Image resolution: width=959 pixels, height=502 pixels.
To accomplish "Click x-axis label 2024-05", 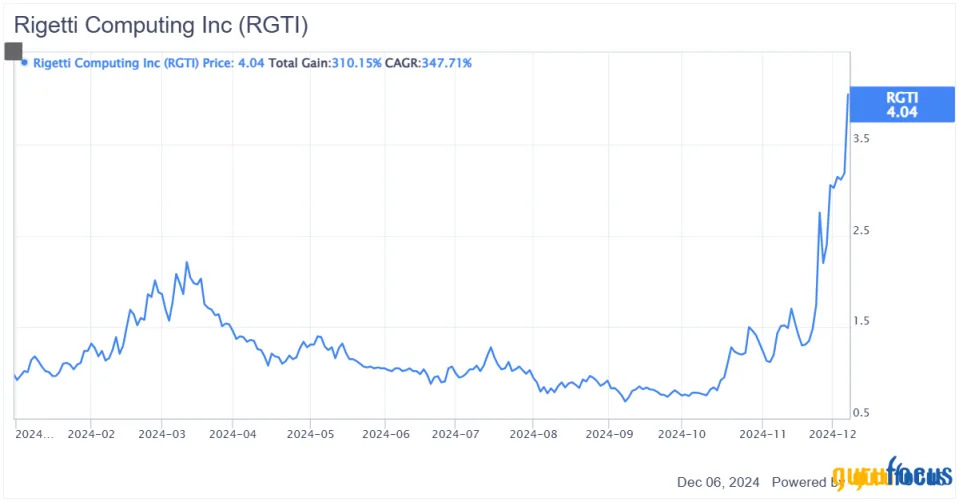I will click(x=310, y=434).
